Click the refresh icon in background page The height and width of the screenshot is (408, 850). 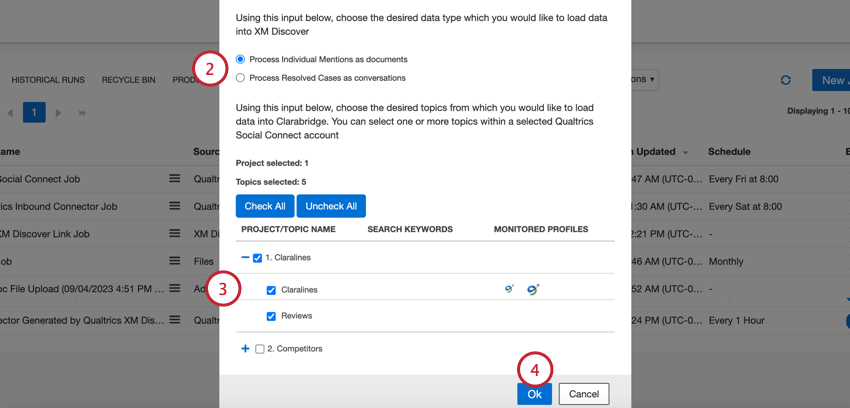click(x=785, y=80)
